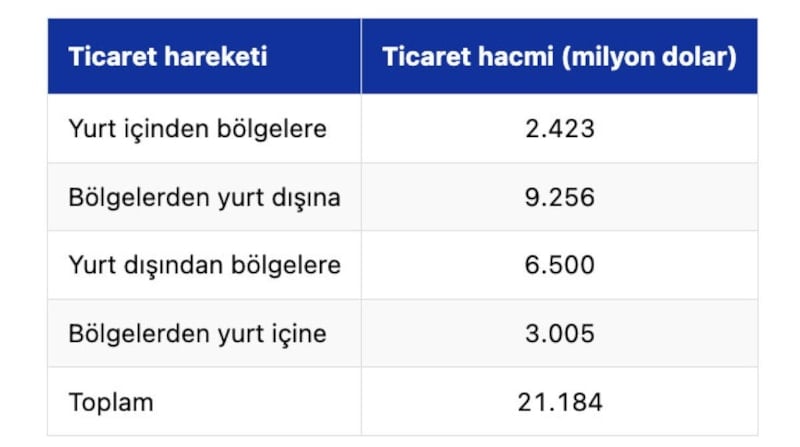Click the 'Ticaret hacmi (milyon dolar)' header
This screenshot has width=800, height=447.
coord(559,56)
